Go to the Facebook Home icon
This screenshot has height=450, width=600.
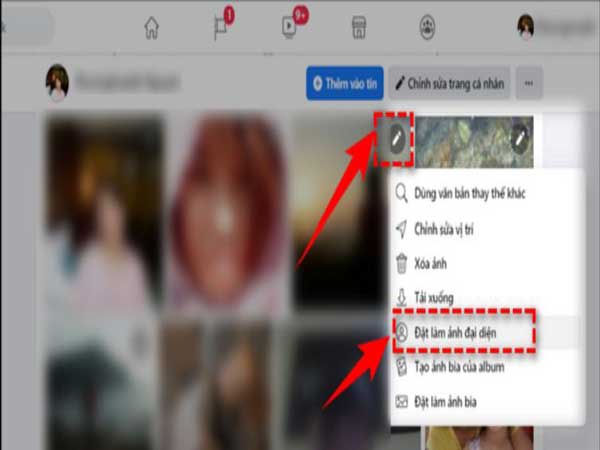tap(151, 27)
